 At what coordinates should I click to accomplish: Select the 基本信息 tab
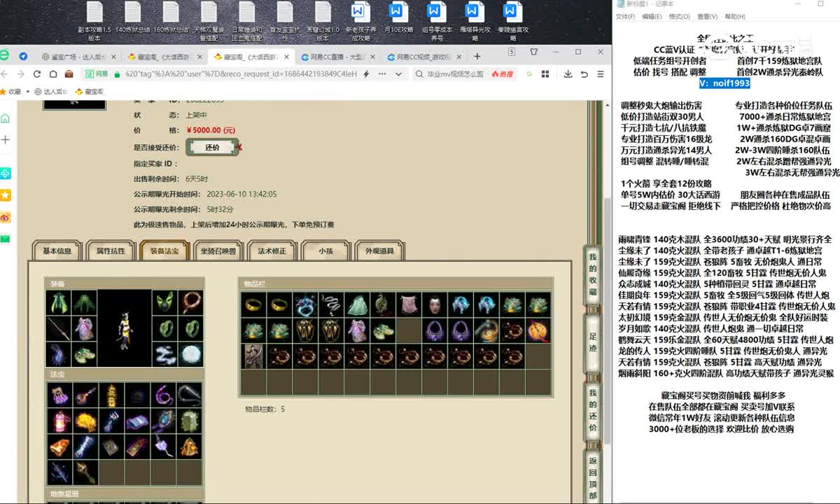[57, 251]
